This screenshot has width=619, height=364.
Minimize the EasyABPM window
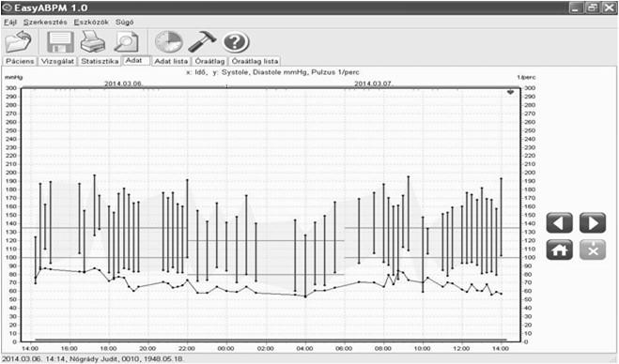point(576,8)
